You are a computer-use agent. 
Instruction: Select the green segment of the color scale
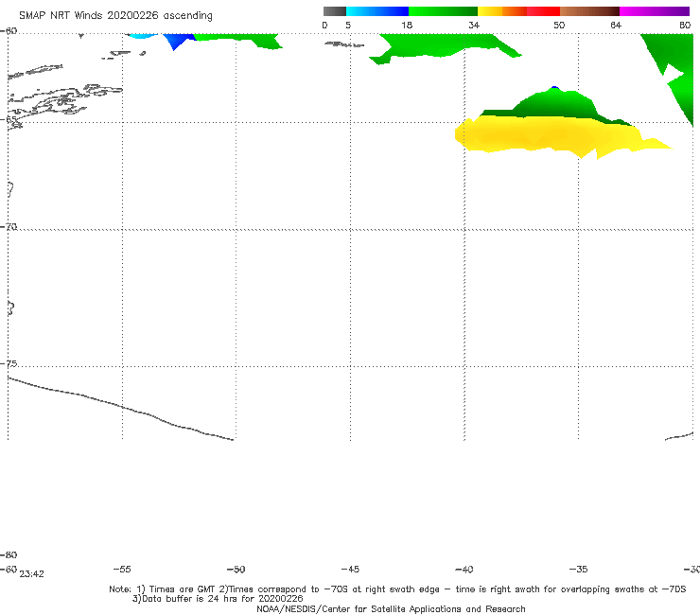tap(443, 11)
